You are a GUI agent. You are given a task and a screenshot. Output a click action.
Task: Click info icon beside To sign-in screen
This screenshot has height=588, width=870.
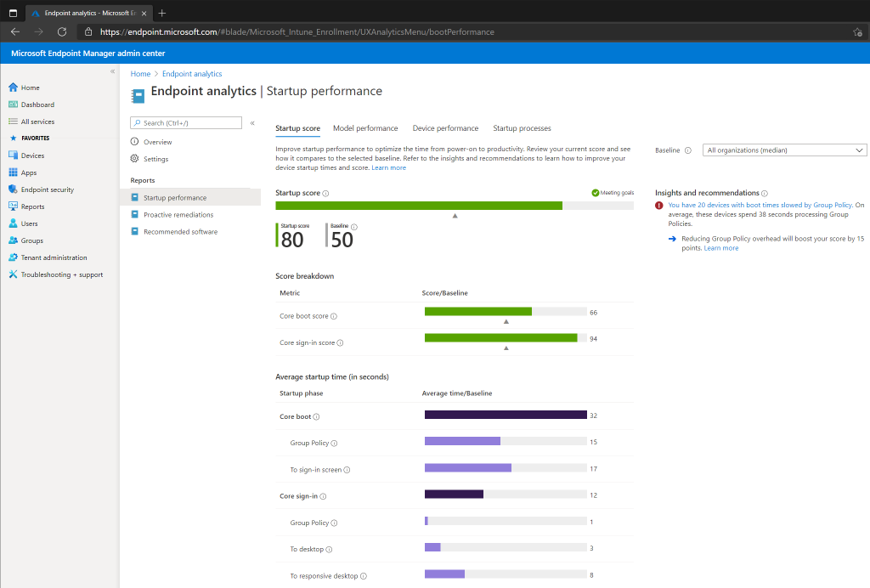point(347,470)
